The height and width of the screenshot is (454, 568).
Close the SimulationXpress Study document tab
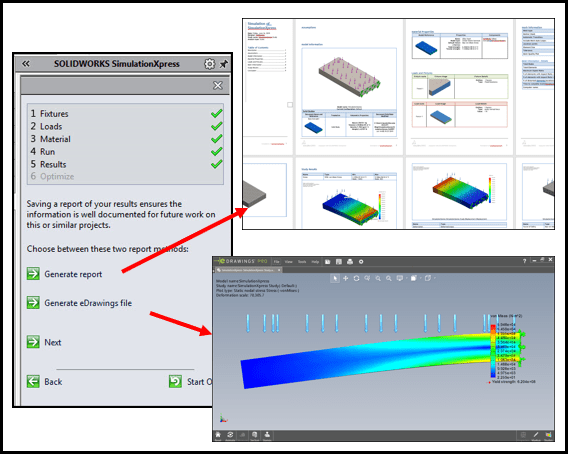279,270
